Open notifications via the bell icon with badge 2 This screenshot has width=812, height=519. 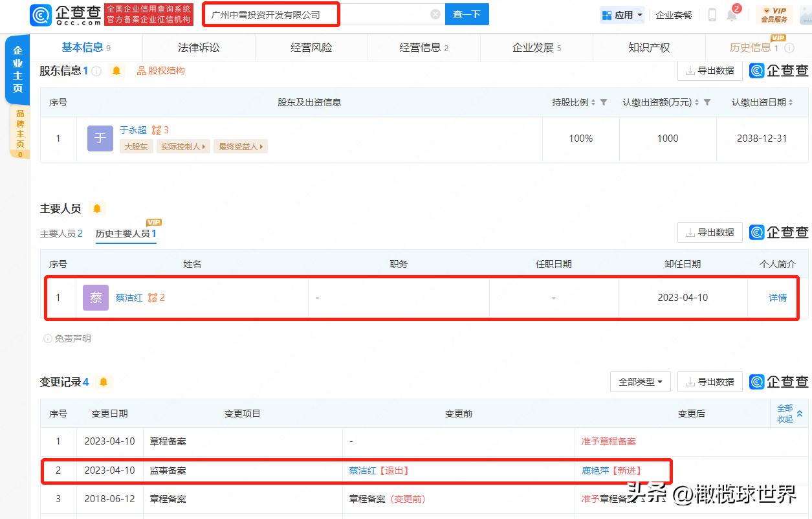733,15
